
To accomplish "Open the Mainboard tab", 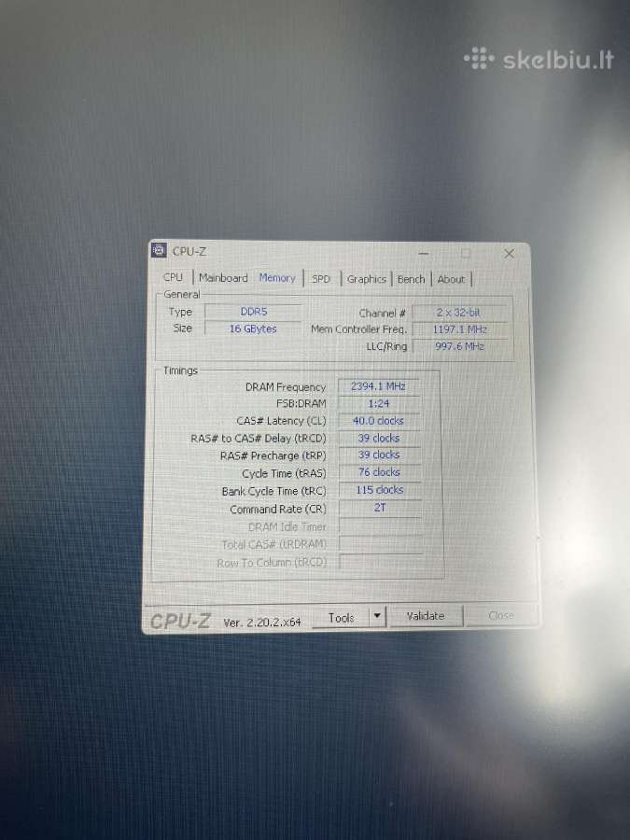I will click(223, 277).
